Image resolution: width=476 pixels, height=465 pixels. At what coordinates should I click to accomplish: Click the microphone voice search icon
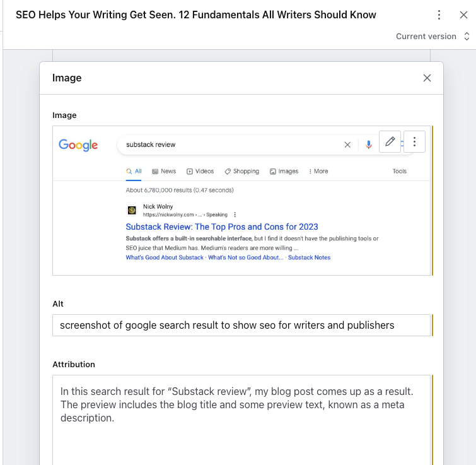tap(369, 144)
